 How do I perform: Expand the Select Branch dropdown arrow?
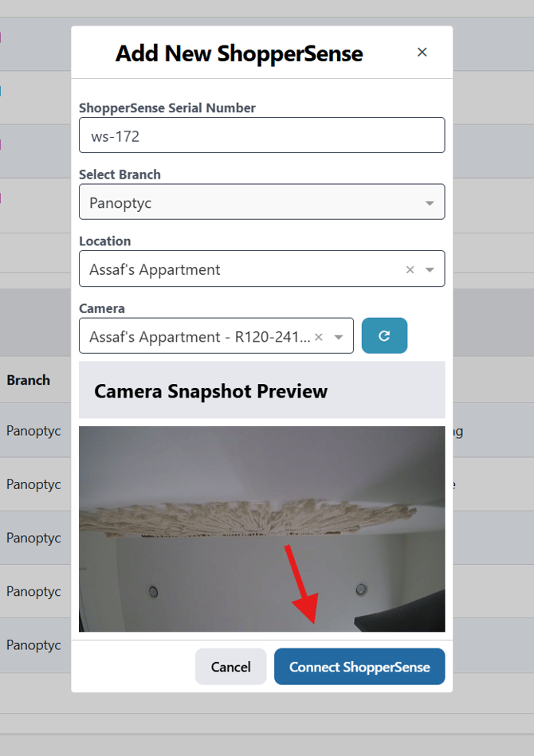point(430,203)
